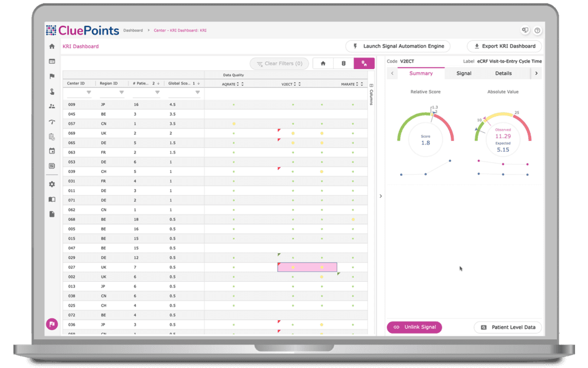588x368 pixels.
Task: Open the Details tab
Action: tap(505, 73)
